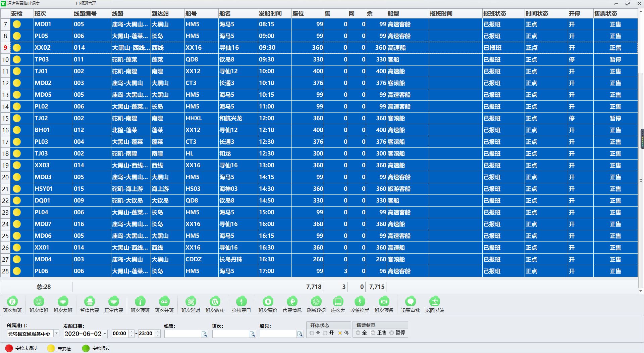Open the 线路 lookup search button

(x=204, y=334)
